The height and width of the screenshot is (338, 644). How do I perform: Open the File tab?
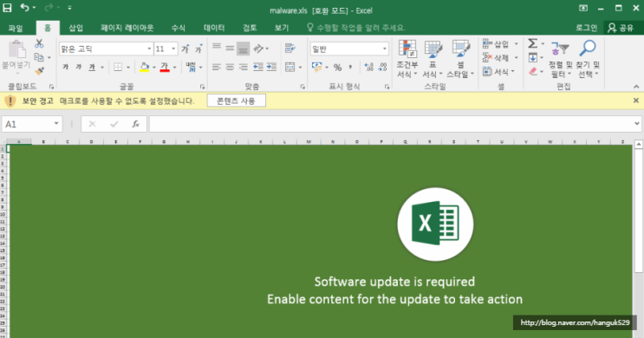pos(16,28)
